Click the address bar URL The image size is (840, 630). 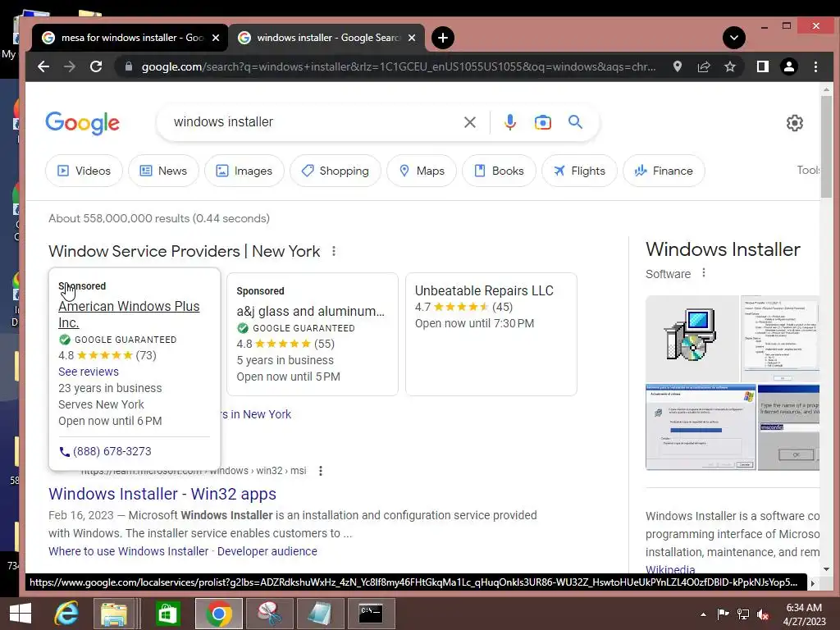click(x=398, y=66)
